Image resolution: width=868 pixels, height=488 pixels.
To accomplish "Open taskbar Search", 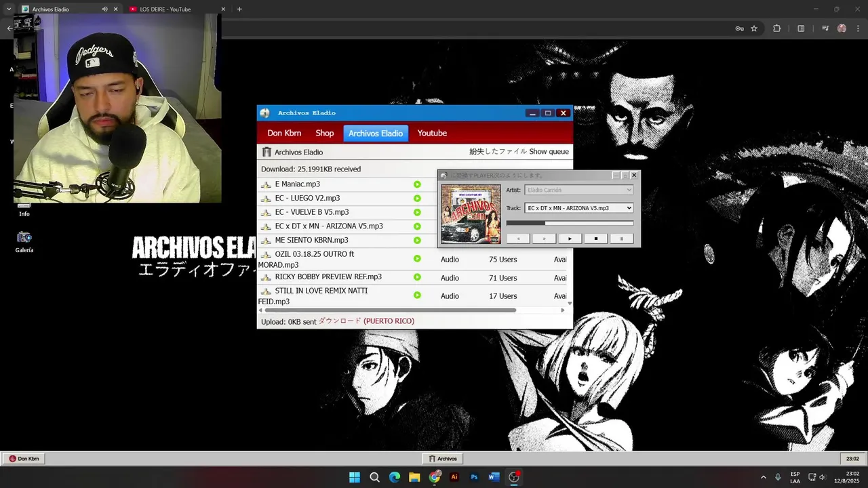I will [x=374, y=477].
